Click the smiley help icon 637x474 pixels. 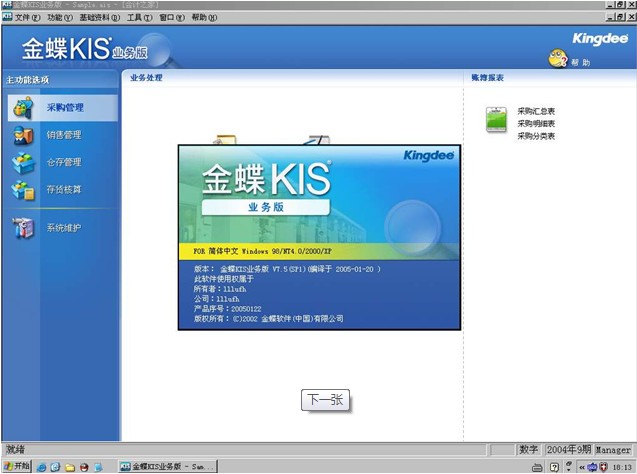coord(557,58)
